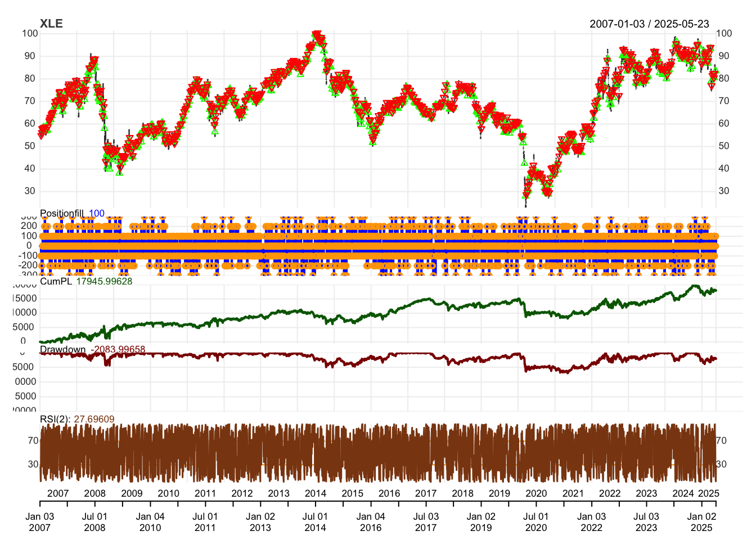Click the Jan 04 2010 date label
756x540 pixels.
pos(150,522)
